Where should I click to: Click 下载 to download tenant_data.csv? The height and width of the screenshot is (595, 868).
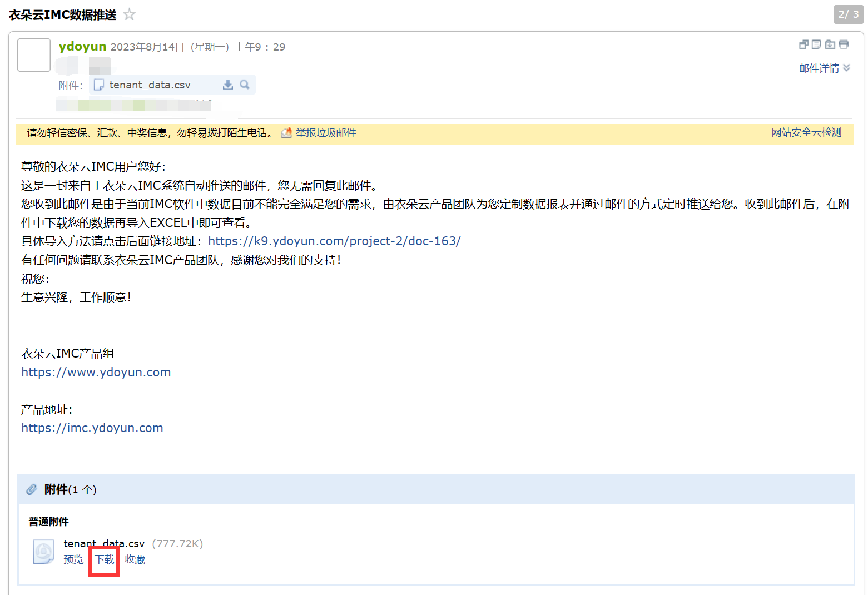point(105,559)
